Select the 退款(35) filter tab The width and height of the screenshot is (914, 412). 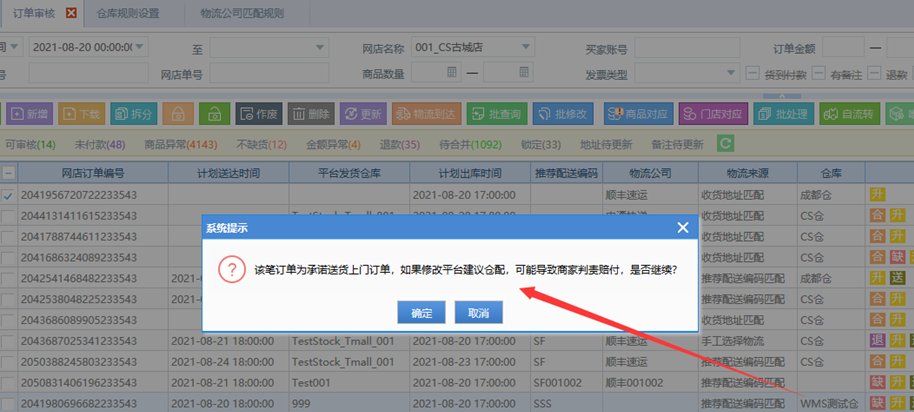coord(400,144)
